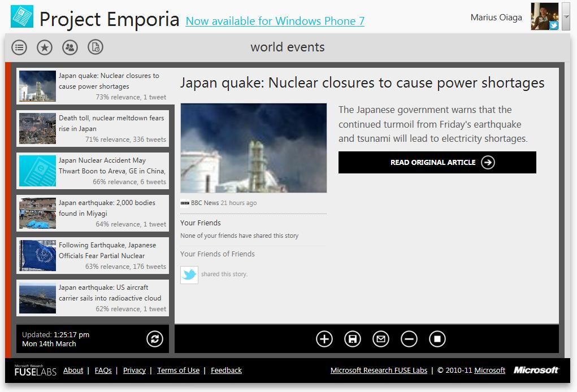Screen dimensions: 577x392
Task: Open the list view icon in toolbar
Action: 19,47
